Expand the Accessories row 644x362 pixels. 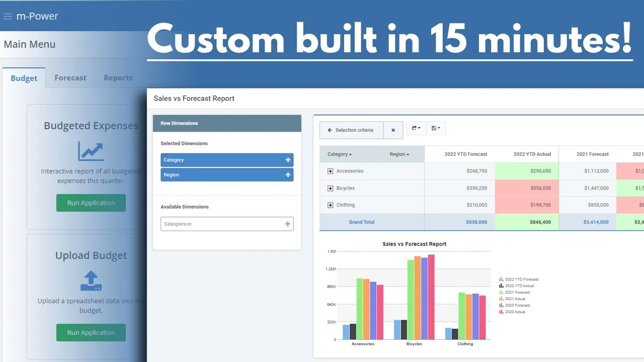(331, 171)
